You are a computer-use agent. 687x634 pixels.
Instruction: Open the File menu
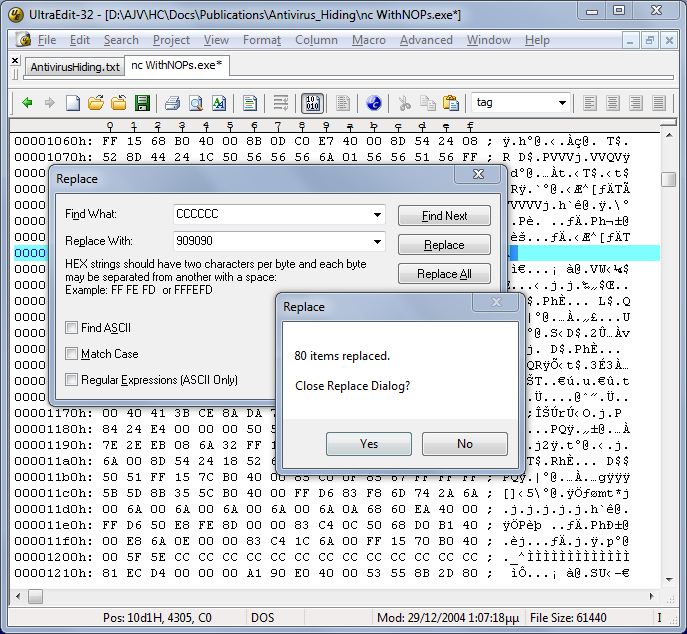[47, 40]
